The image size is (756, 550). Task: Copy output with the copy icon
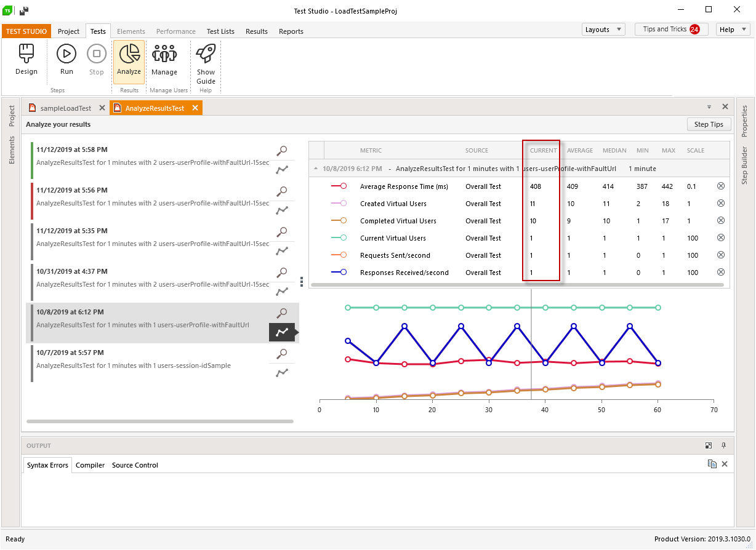712,464
